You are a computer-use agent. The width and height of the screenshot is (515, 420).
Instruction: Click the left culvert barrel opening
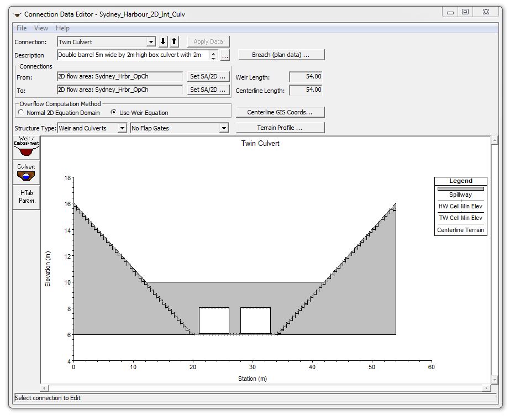click(x=214, y=321)
